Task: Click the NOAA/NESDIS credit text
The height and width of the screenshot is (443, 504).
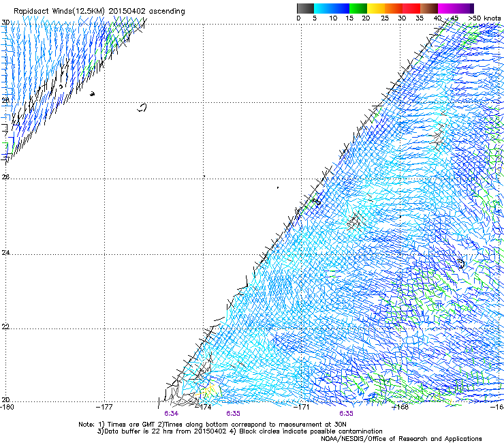Action: [401, 439]
